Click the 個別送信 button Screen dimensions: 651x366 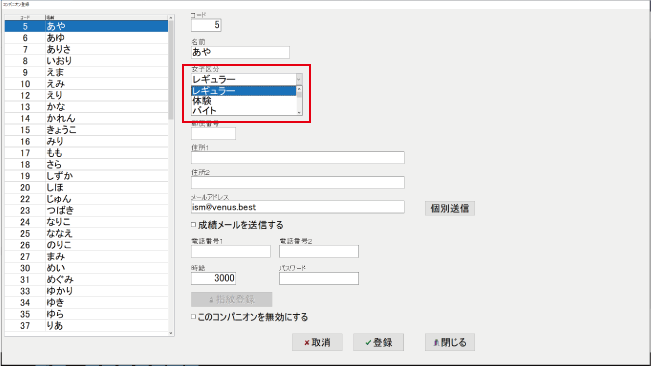(450, 208)
